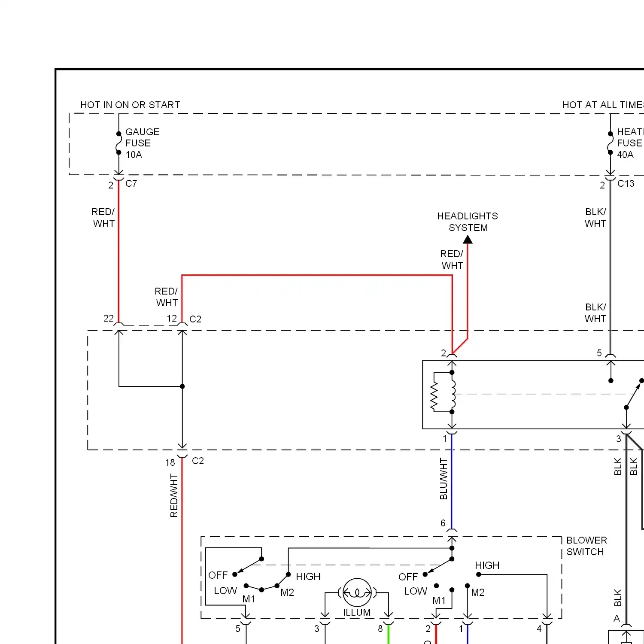
Task: Select the right M2 label
Action: click(x=478, y=592)
